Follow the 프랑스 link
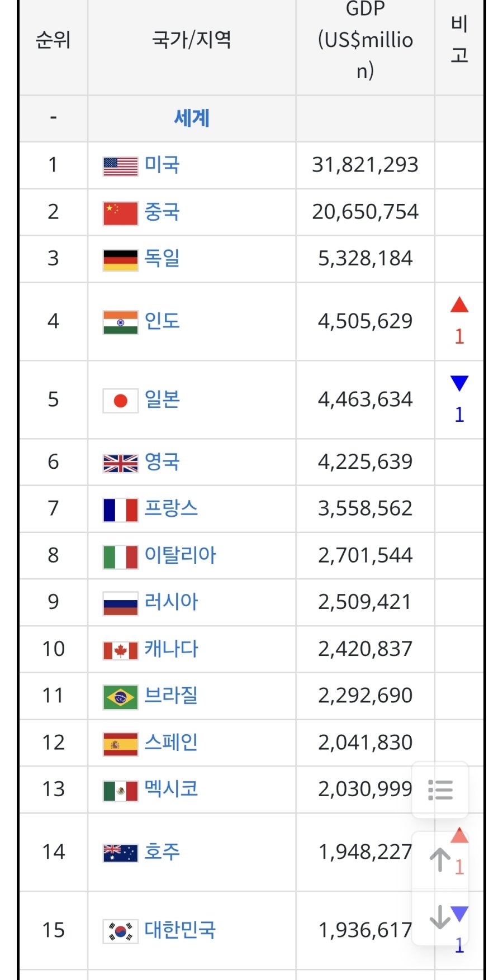Screen dimensions: 503x980 [x=171, y=508]
